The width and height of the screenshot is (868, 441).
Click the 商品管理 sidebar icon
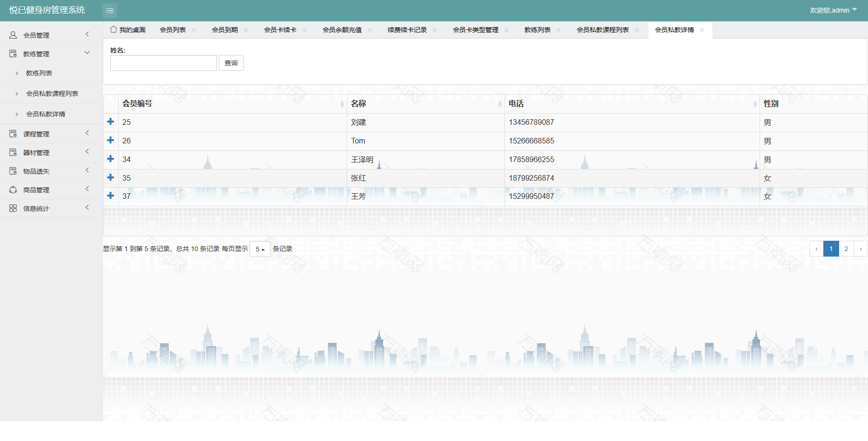point(13,190)
